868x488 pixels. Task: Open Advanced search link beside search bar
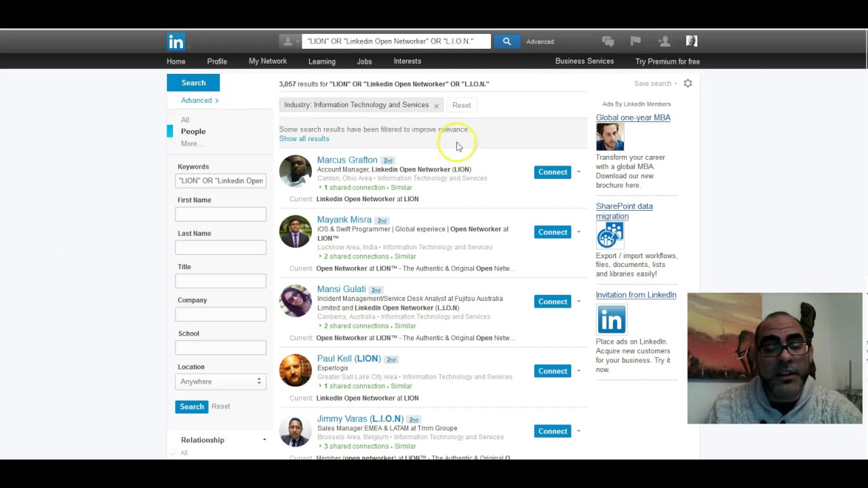coord(540,42)
